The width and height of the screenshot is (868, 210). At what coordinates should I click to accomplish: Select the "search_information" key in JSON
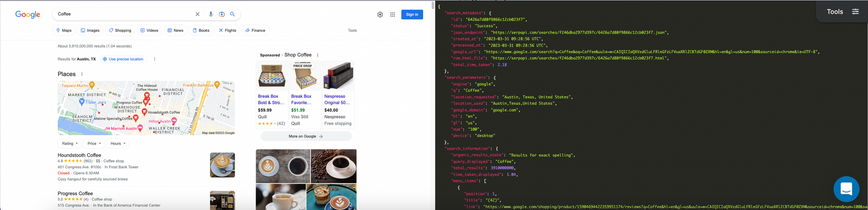tap(468, 149)
